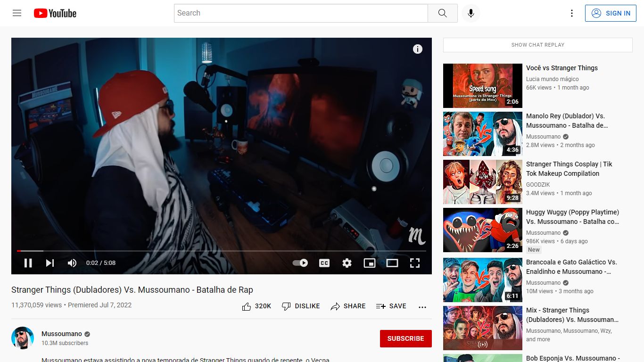Start voice search with microphone
644x362 pixels.
click(x=471, y=13)
